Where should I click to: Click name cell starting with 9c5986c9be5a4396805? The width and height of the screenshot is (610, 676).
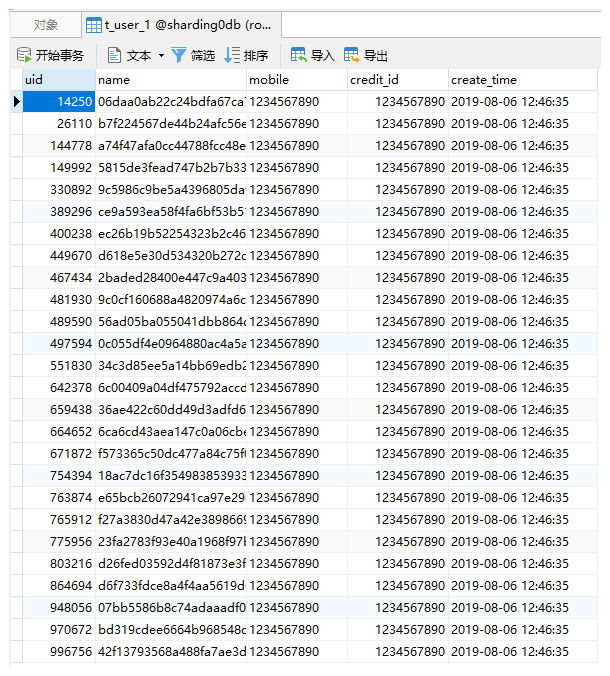point(171,190)
